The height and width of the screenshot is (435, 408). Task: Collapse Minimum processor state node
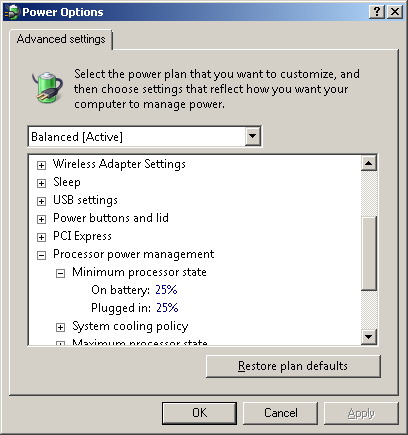click(60, 274)
